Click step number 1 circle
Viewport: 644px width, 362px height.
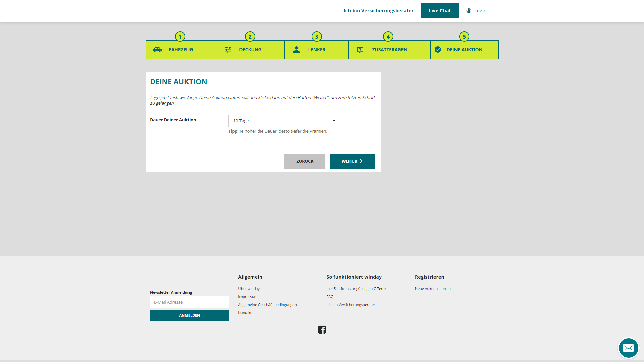pos(180,36)
